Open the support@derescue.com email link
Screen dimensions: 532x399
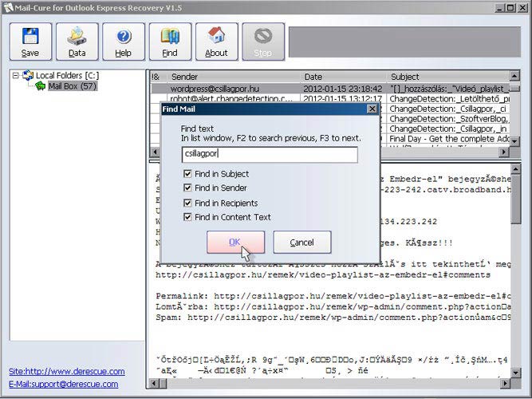coord(64,384)
